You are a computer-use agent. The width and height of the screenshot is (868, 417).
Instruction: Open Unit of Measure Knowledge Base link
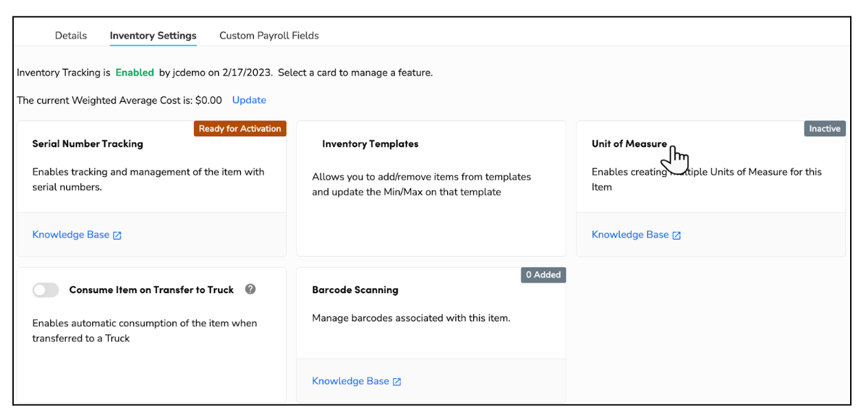pos(630,235)
